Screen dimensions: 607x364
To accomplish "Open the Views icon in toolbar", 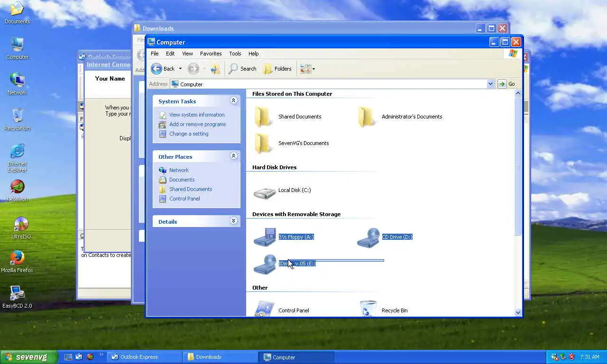I will tap(305, 69).
